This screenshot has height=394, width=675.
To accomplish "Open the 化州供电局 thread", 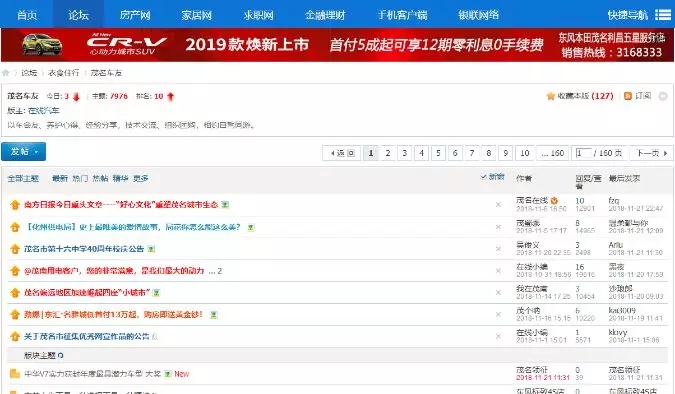I will click(133, 227).
